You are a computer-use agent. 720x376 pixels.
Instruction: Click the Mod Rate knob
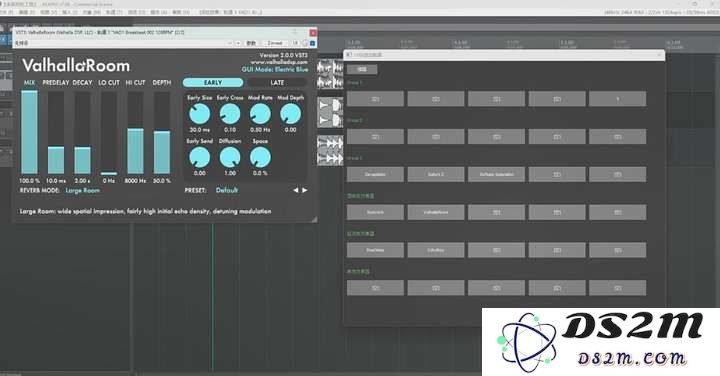click(260, 114)
